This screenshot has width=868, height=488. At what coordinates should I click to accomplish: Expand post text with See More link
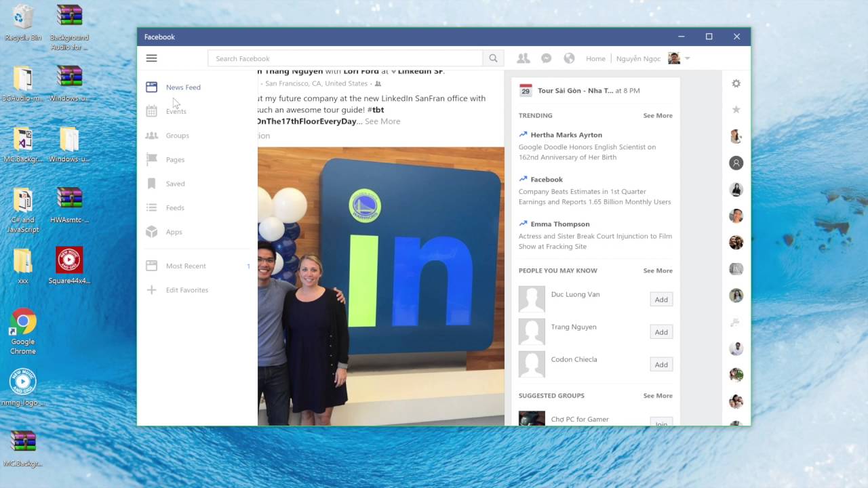pyautogui.click(x=382, y=121)
